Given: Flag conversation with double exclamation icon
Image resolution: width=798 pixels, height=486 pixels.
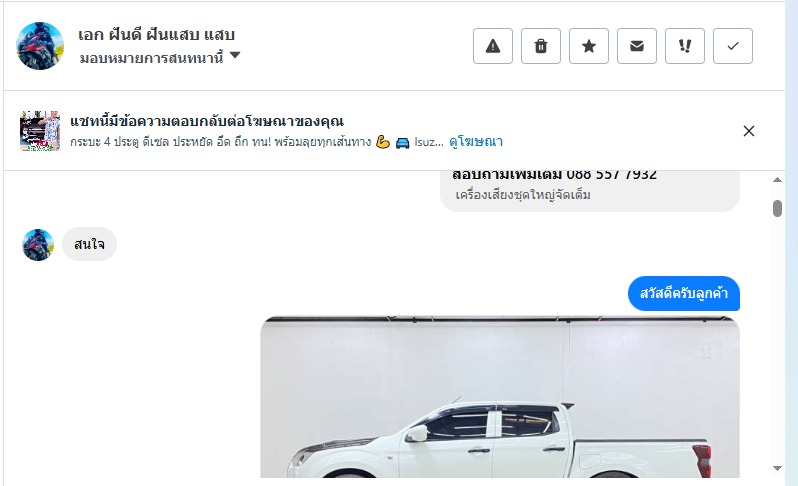Looking at the screenshot, I should tap(685, 46).
